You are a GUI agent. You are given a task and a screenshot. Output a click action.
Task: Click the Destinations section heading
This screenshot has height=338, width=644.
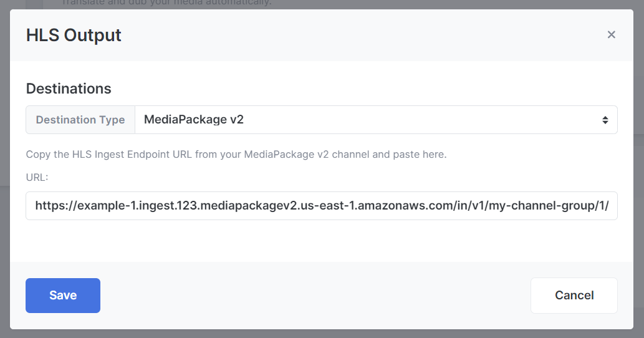coord(69,89)
